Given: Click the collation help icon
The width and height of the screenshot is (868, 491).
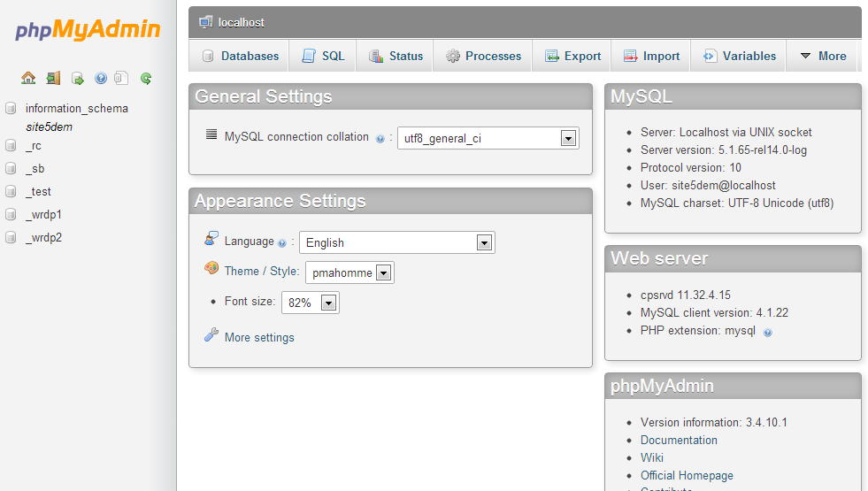Looking at the screenshot, I should tap(380, 139).
